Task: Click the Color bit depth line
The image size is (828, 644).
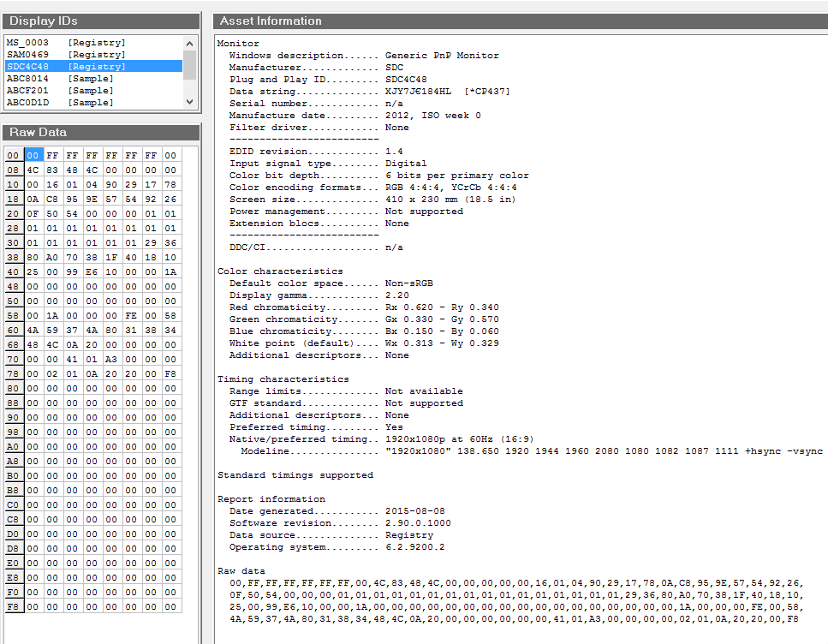Action: (379, 176)
